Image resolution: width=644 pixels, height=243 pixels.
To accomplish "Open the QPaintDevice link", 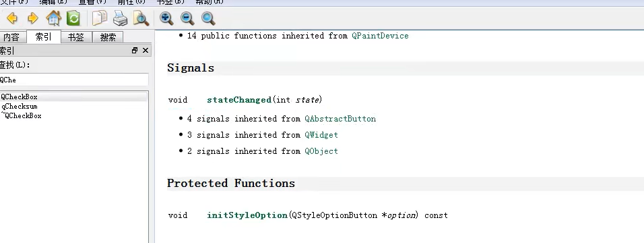I will (380, 36).
